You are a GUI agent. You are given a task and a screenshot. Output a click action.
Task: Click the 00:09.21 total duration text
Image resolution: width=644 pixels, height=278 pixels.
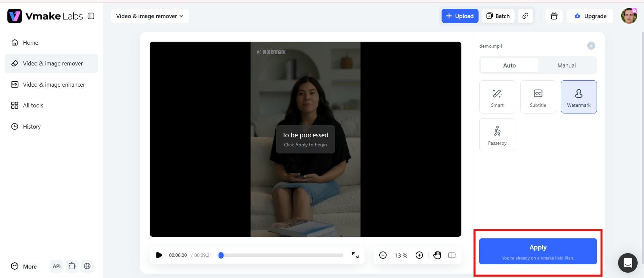click(x=203, y=255)
